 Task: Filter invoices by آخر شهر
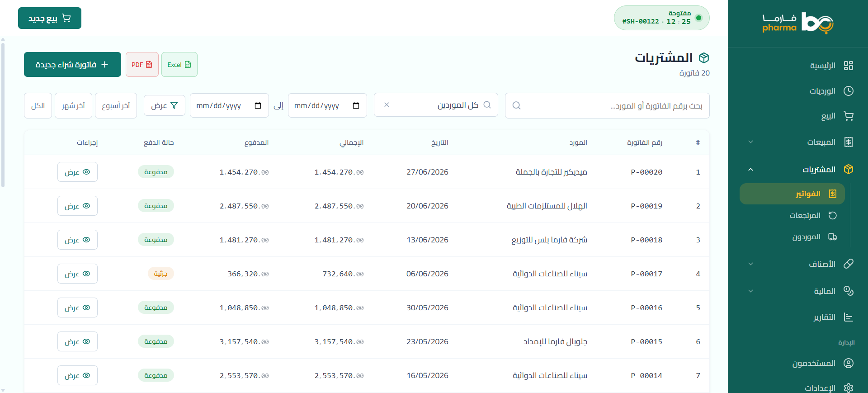pos(73,105)
